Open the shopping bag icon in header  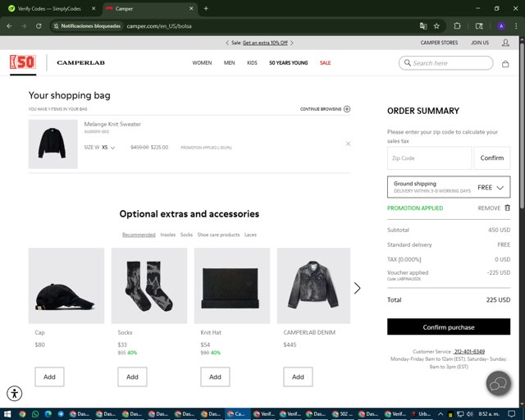(x=505, y=64)
